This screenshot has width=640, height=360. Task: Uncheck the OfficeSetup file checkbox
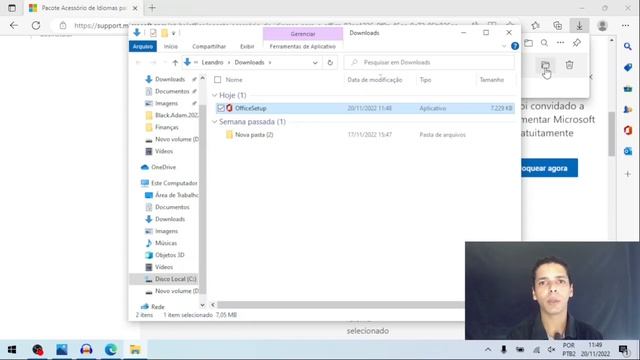tap(221, 108)
